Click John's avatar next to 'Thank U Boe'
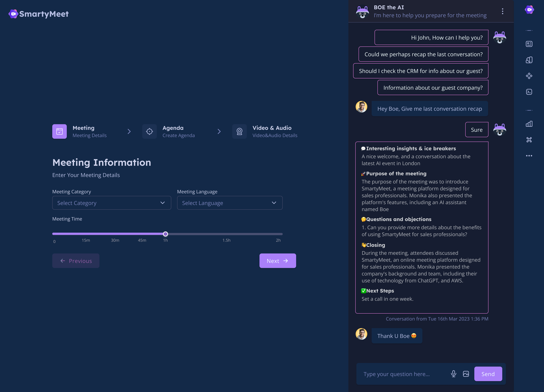This screenshot has width=544, height=392. [361, 334]
